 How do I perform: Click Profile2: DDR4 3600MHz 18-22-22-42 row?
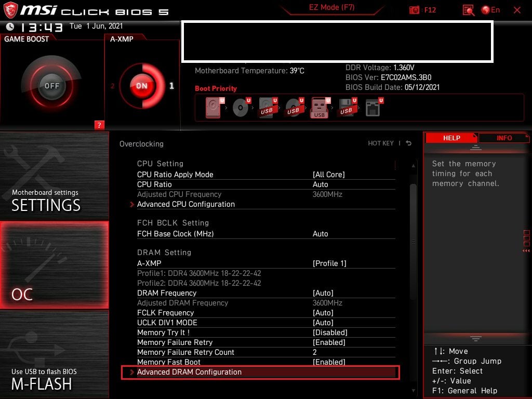(x=199, y=283)
